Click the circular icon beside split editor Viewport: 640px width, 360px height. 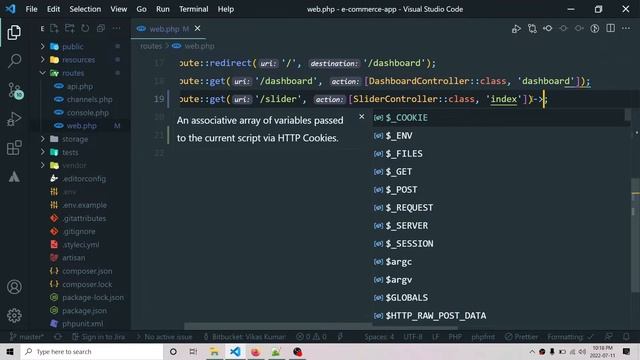point(595,29)
